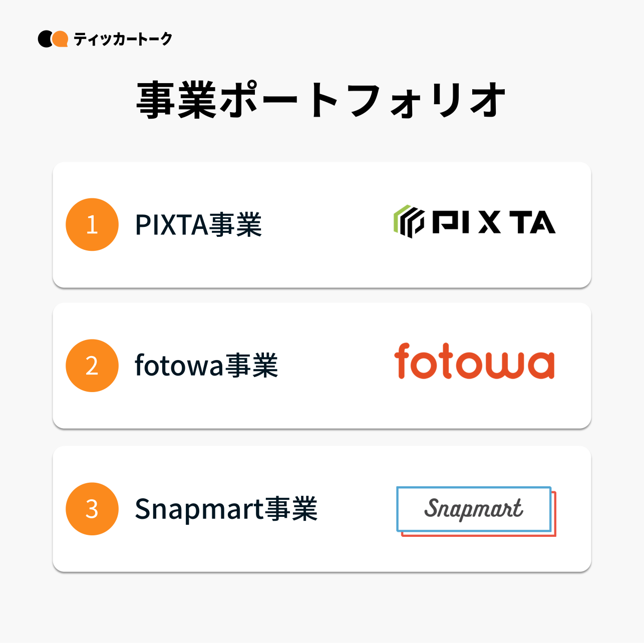Image resolution: width=644 pixels, height=644 pixels.
Task: Click the PIXTA wordmark letters
Action: [494, 222]
